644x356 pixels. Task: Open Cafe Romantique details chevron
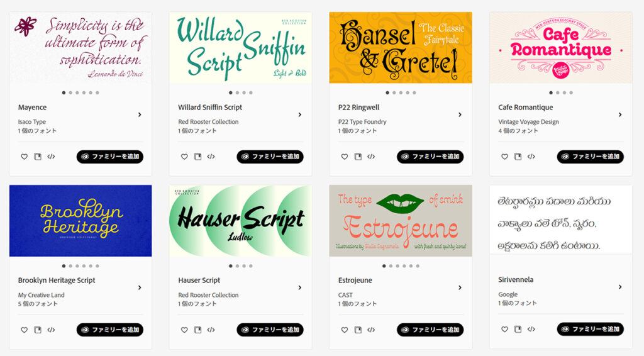click(620, 114)
